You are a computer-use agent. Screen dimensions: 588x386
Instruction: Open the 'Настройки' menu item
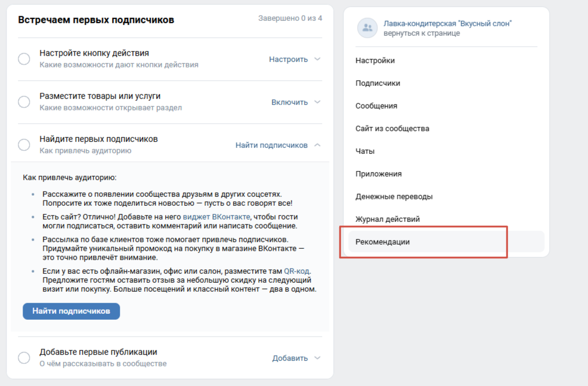pyautogui.click(x=375, y=60)
